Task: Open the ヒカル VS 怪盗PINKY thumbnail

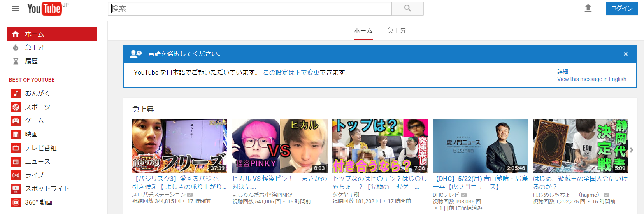Action: click(x=280, y=146)
